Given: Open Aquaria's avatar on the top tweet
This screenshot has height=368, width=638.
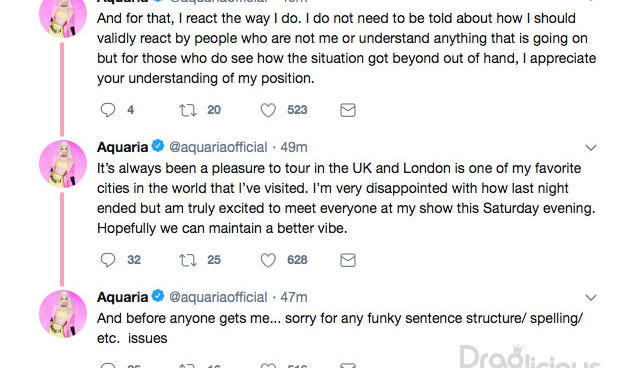Looking at the screenshot, I should pyautogui.click(x=63, y=16).
